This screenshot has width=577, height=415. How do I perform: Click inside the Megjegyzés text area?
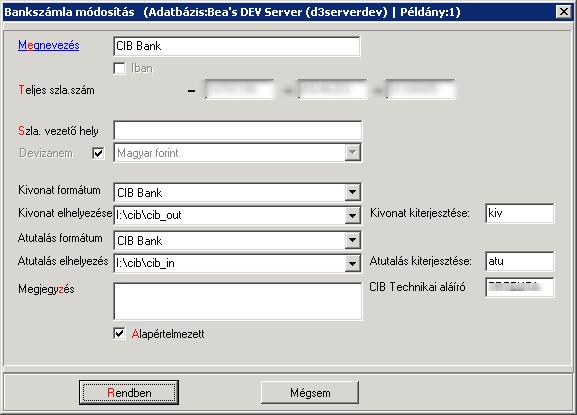[x=238, y=301]
